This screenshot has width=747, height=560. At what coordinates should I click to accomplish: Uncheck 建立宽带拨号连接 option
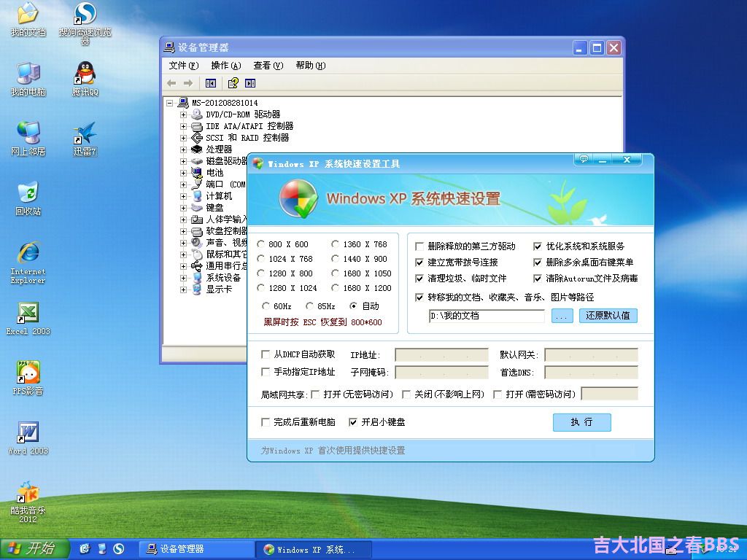[419, 262]
